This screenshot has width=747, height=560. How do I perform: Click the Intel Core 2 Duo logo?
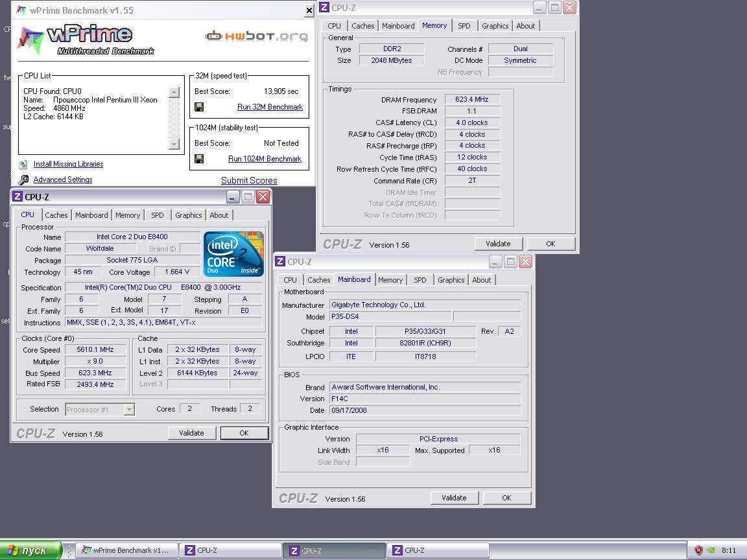(233, 254)
